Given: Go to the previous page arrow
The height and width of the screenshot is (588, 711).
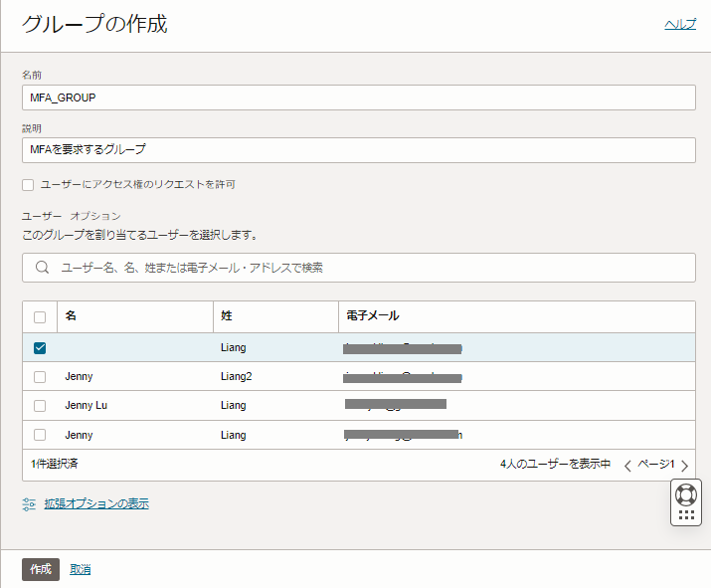Looking at the screenshot, I should (627, 465).
